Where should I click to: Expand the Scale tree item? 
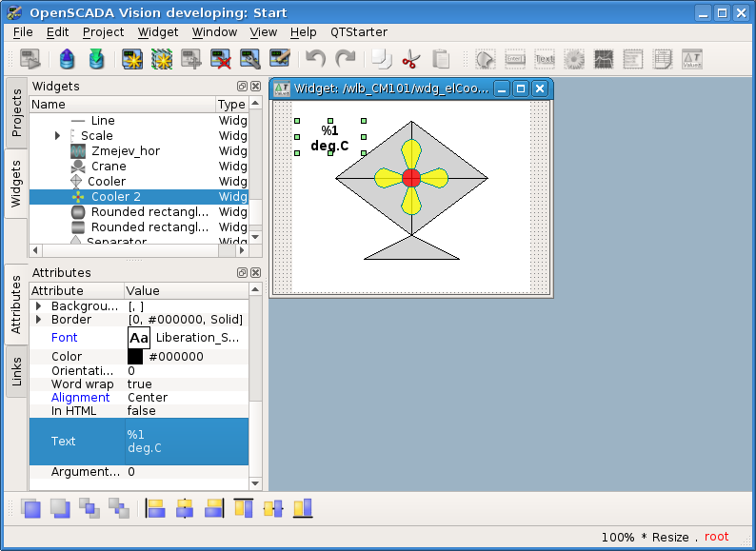pos(58,136)
